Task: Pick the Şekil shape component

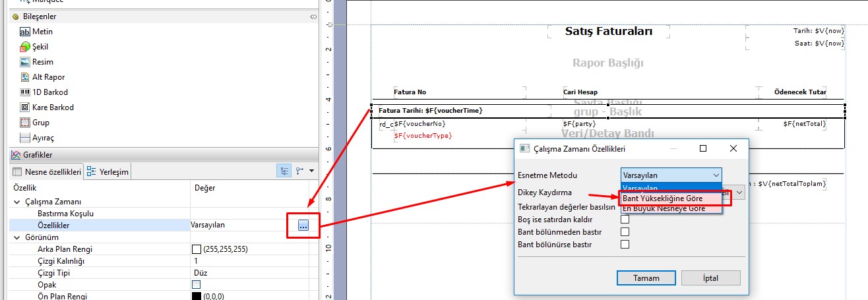Action: 40,47
